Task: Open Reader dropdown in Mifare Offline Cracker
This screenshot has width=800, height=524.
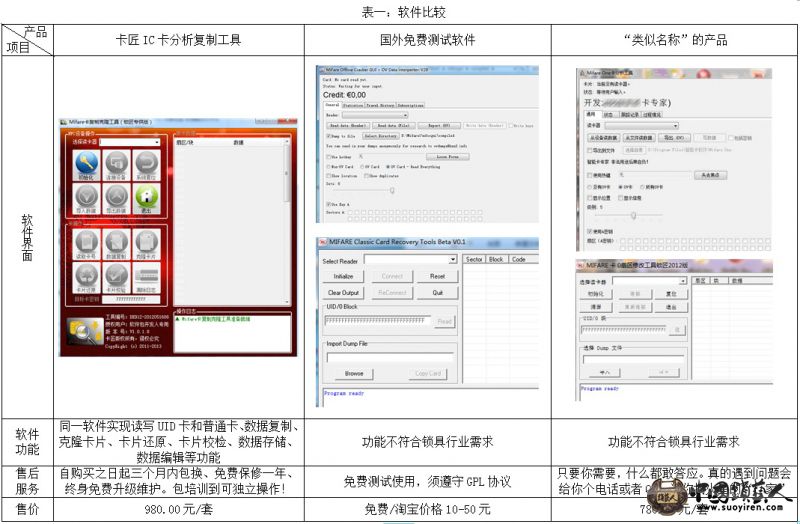Action: coord(374,115)
